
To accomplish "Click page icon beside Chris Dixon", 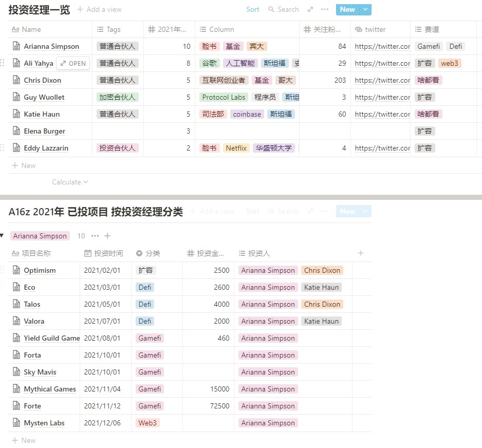I will (16, 80).
